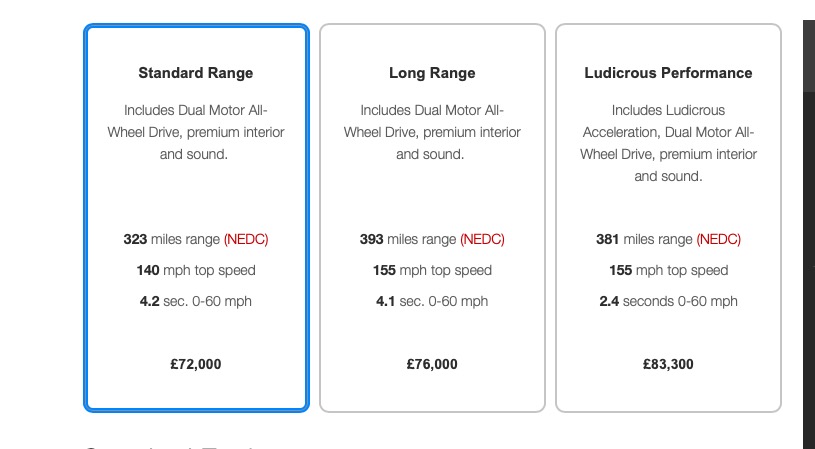Click the Long Range heading text
Screen dimensions: 815x449
coord(432,73)
